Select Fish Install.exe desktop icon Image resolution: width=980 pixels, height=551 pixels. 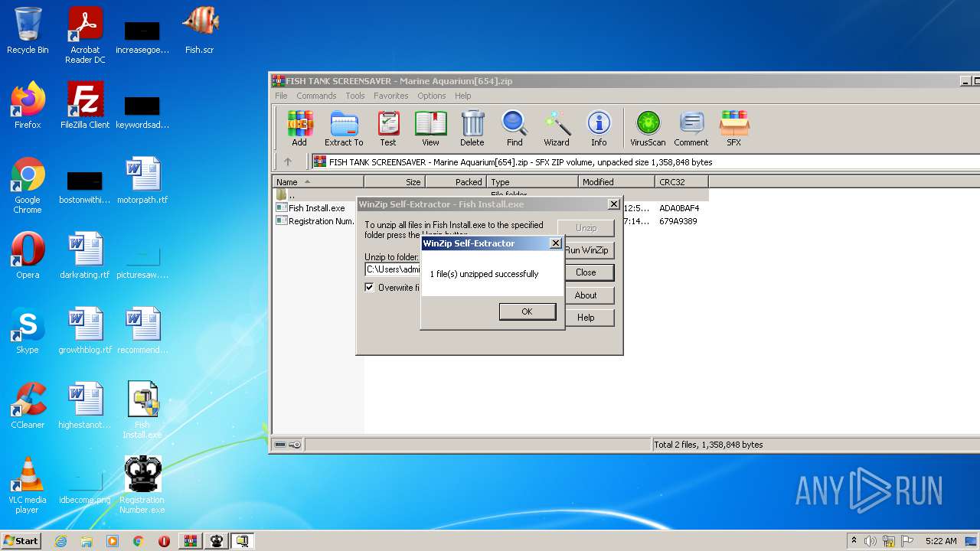point(142,410)
